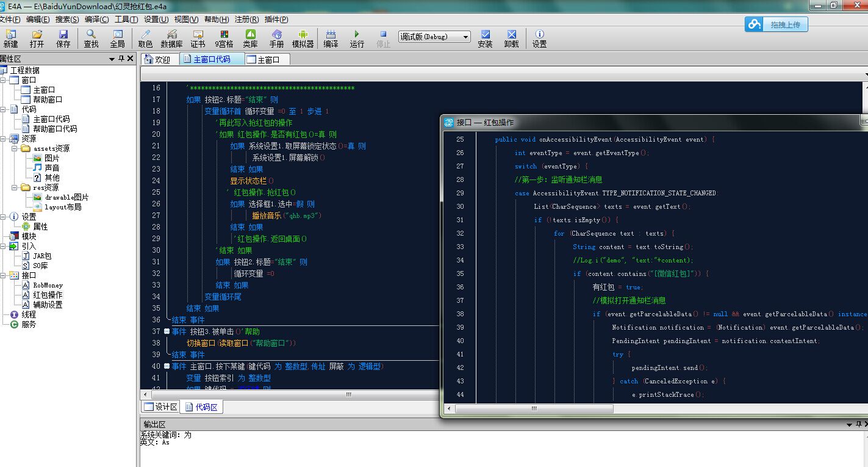
Task: Open the 搜索(S) menu
Action: pos(67,20)
